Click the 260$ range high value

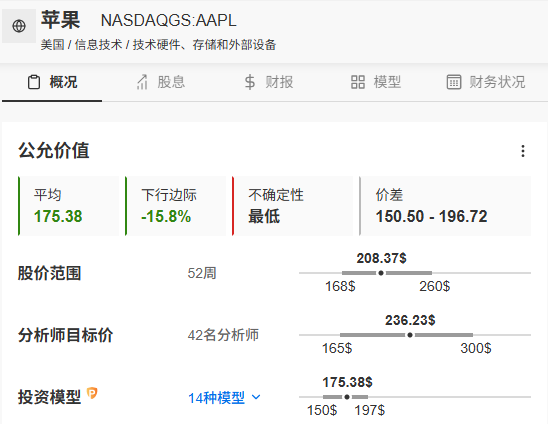[x=434, y=286]
